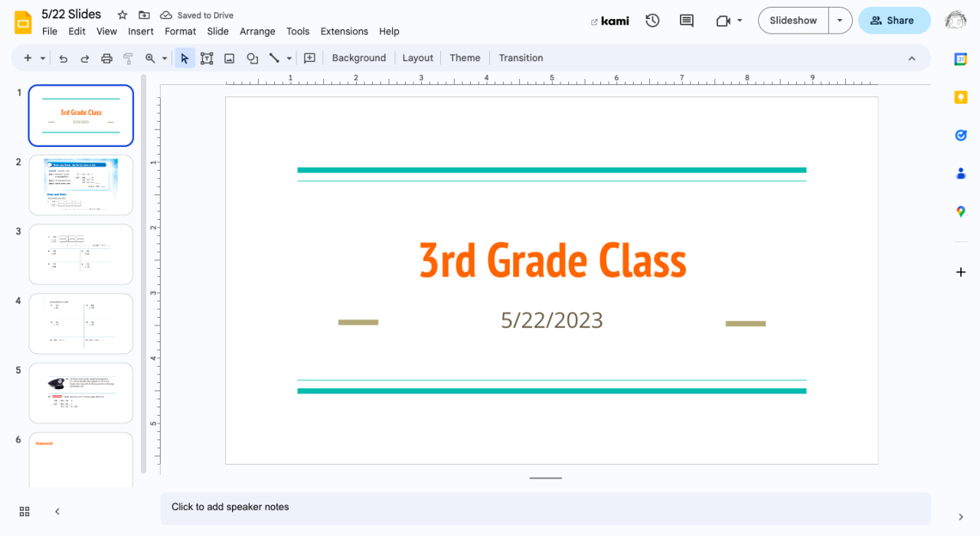Expand Slideshow options dropdown arrow
This screenshot has height=536, width=980.
[840, 21]
